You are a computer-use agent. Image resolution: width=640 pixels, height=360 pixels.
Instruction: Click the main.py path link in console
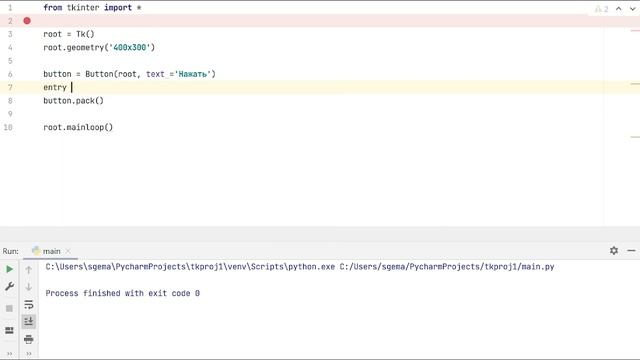tap(447, 267)
